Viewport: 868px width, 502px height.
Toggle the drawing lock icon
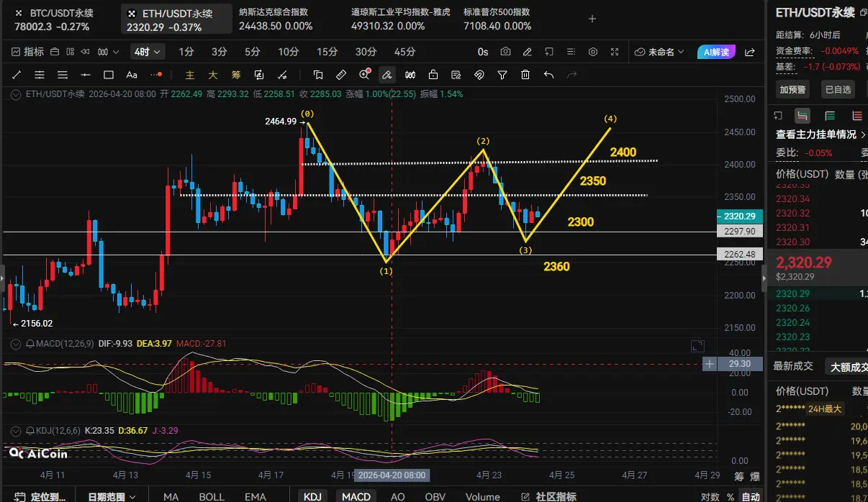433,75
